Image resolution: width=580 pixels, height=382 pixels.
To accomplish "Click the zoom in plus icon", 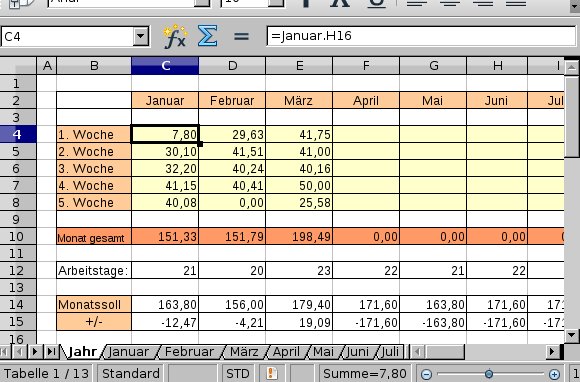I will coord(554,374).
